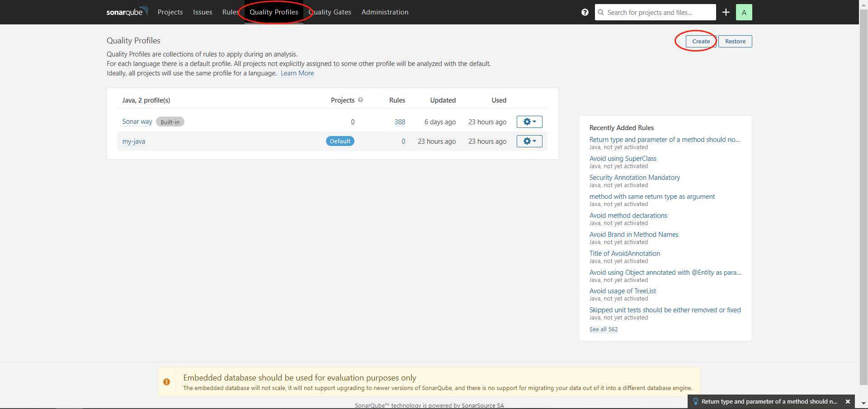
Task: Click 0 rules count for my-java
Action: [x=403, y=141]
